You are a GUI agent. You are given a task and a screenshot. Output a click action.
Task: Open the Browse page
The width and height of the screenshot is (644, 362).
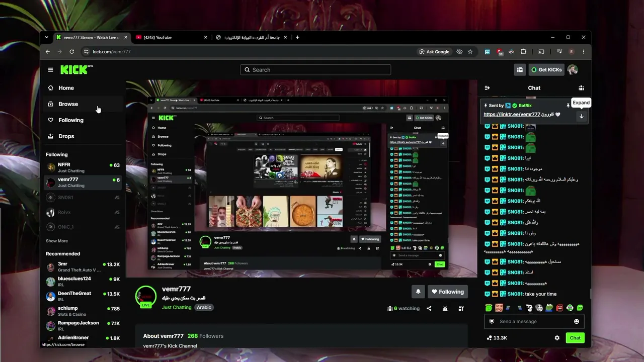pos(84,104)
